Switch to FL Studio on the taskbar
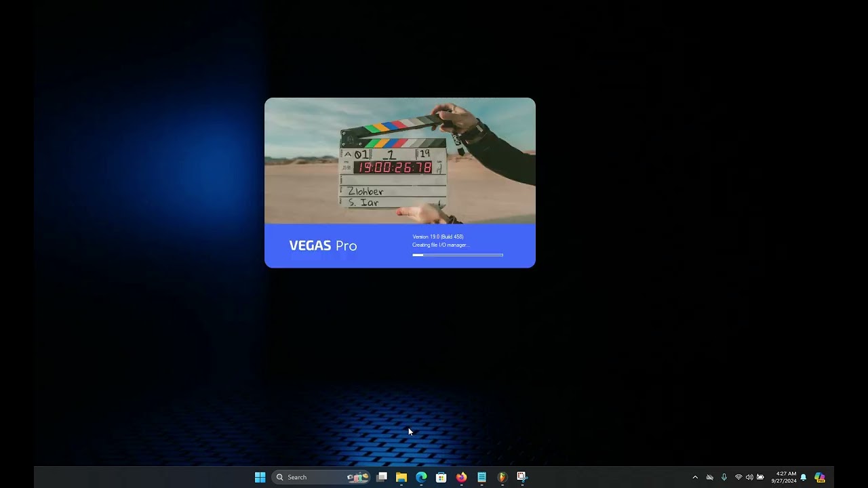This screenshot has width=868, height=488. point(502,477)
